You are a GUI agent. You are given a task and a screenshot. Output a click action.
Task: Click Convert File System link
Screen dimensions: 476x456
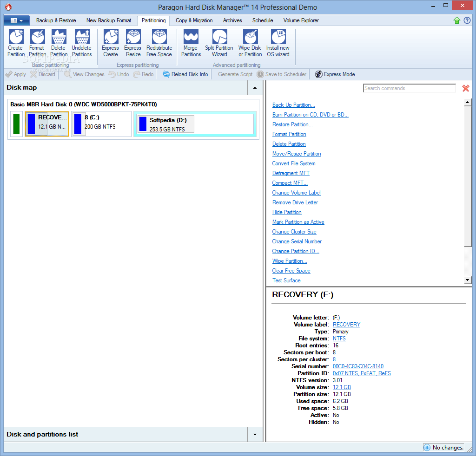[294, 163]
